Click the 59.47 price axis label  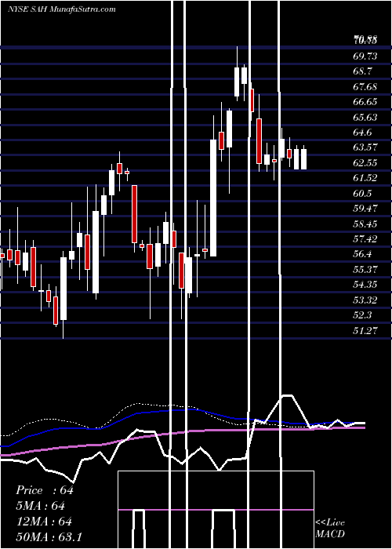365,209
